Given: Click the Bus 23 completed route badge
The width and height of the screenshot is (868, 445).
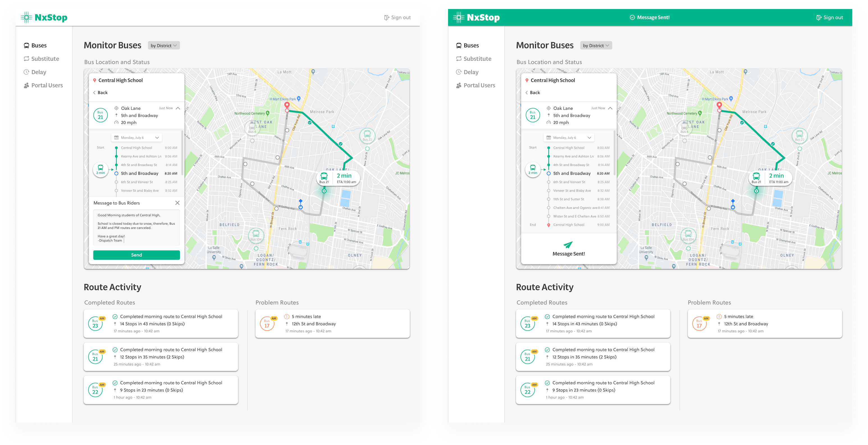Looking at the screenshot, I should (95, 324).
